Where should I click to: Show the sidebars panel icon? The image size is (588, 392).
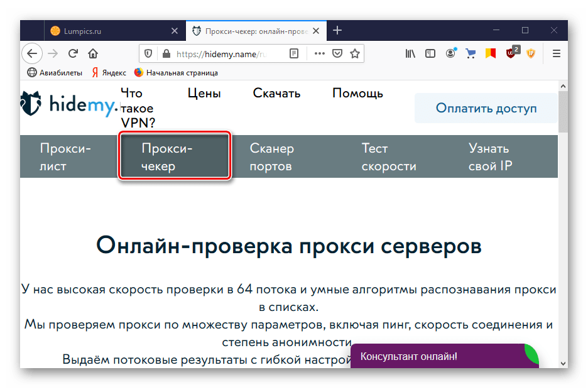coord(430,54)
